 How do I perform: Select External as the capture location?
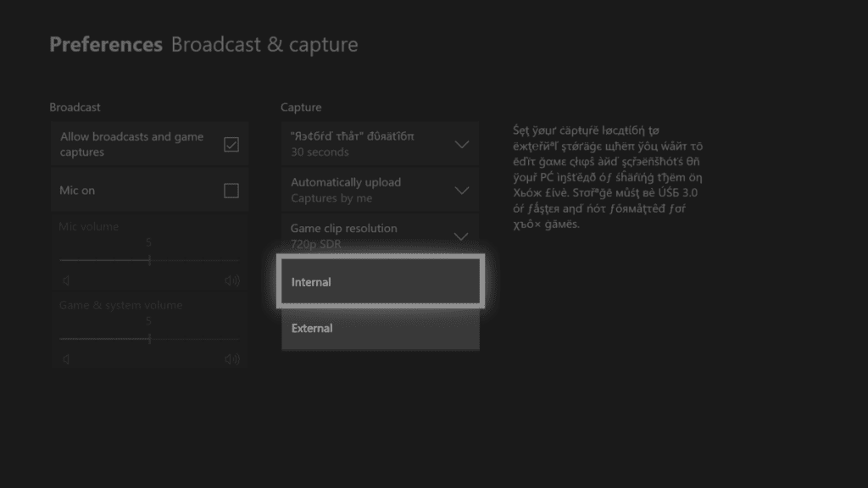point(380,328)
